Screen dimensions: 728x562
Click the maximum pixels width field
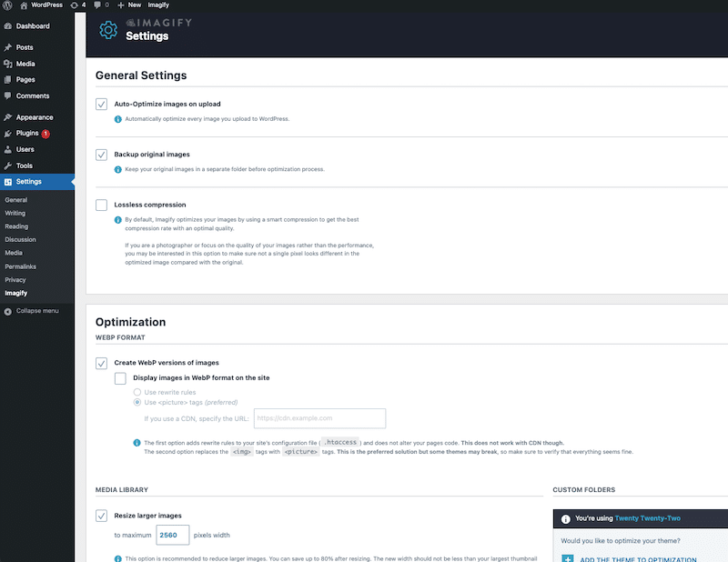pos(171,535)
